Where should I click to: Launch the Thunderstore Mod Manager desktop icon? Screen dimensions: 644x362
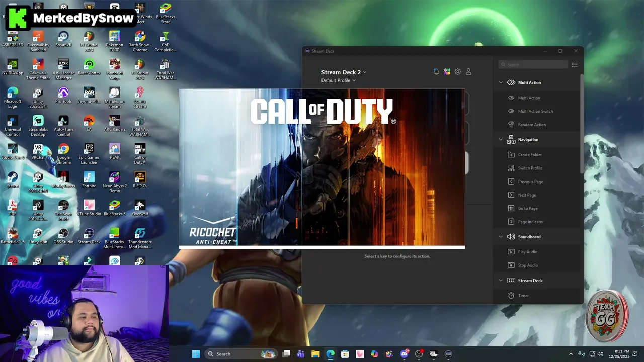click(140, 238)
